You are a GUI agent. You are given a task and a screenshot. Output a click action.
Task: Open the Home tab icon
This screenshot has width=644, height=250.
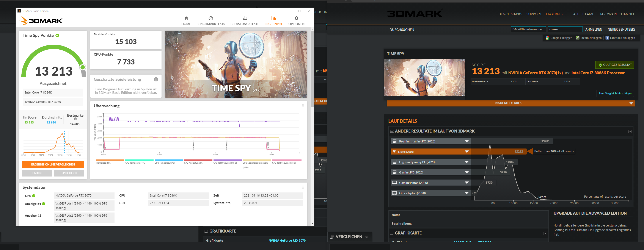click(x=186, y=18)
